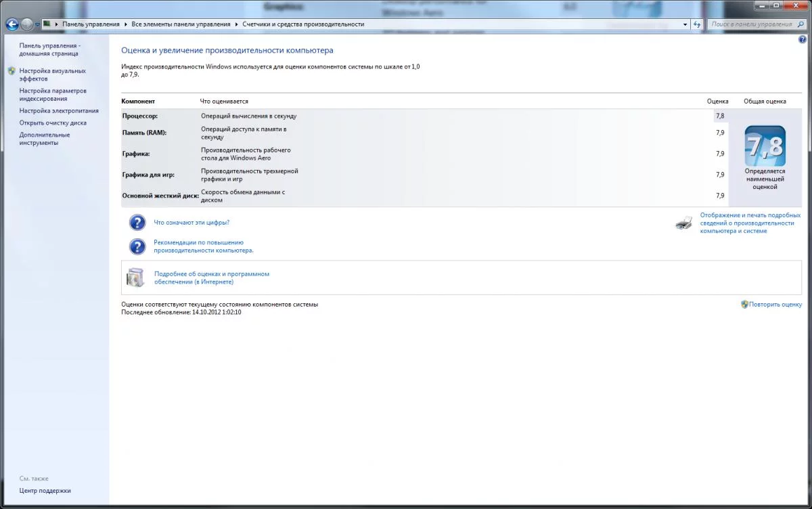Click the refresh button in address bar
The width and height of the screenshot is (812, 509).
(698, 24)
